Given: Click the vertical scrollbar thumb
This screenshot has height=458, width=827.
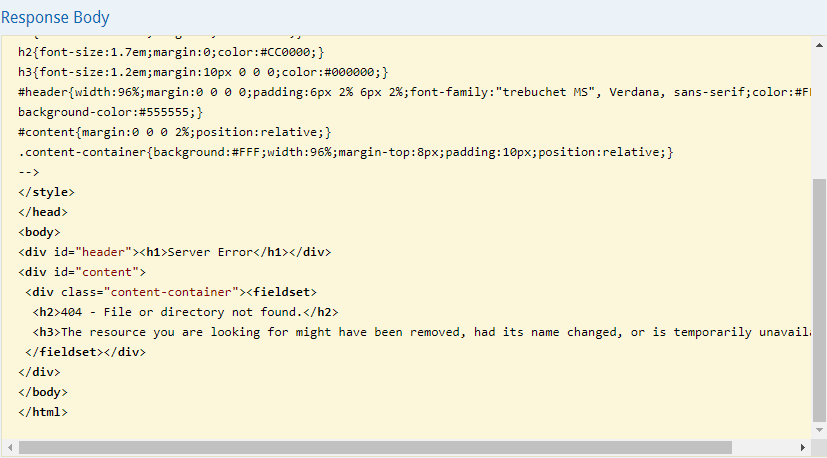Looking at the screenshot, I should [x=819, y=300].
